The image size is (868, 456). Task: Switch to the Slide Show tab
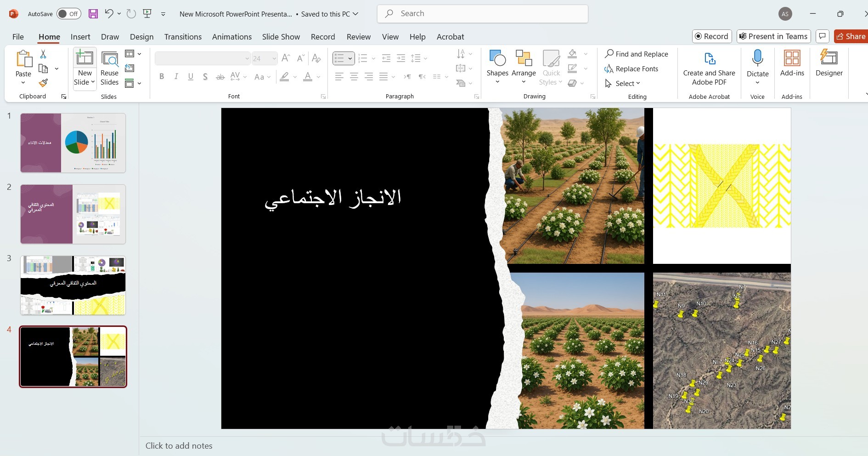(281, 37)
